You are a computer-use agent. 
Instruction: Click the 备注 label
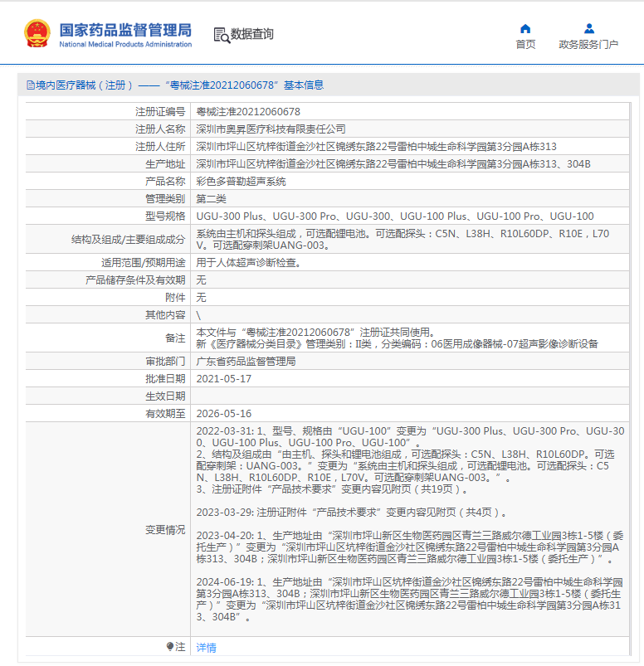click(x=175, y=338)
